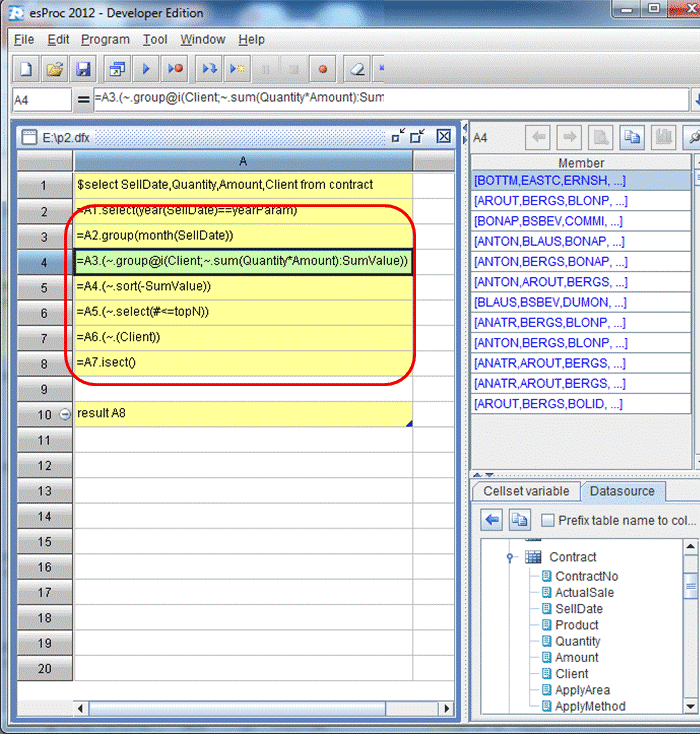
Task: Collapse the code block at row 10
Action: pos(65,414)
